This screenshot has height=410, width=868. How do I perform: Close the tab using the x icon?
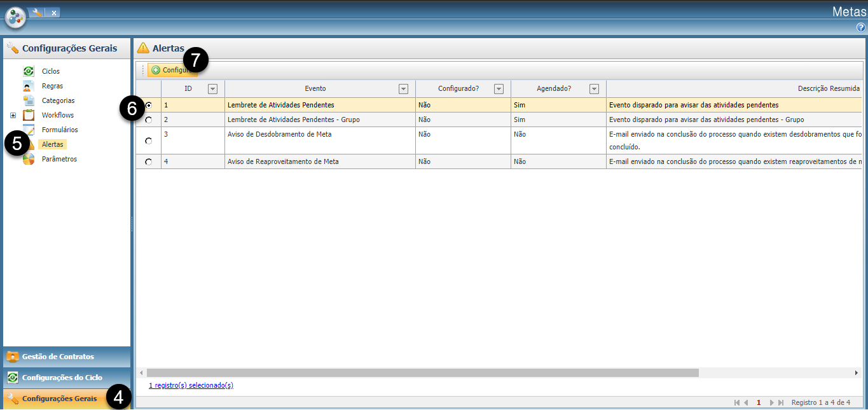(54, 13)
